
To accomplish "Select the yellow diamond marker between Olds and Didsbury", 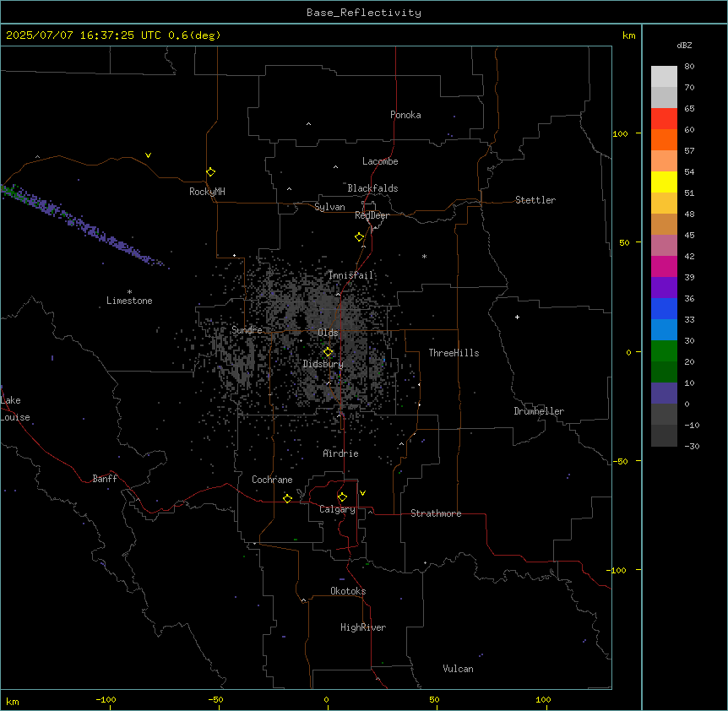I will pyautogui.click(x=329, y=352).
